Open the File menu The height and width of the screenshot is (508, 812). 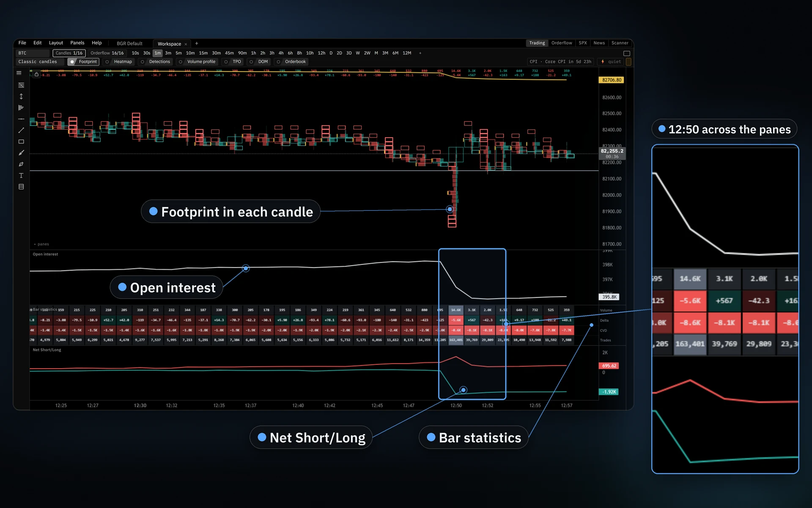[22, 43]
